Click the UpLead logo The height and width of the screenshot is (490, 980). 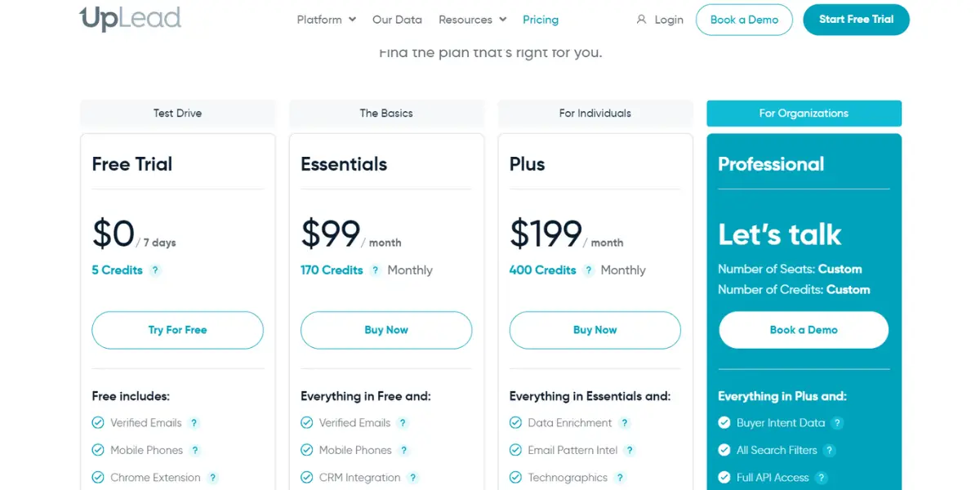tap(130, 17)
